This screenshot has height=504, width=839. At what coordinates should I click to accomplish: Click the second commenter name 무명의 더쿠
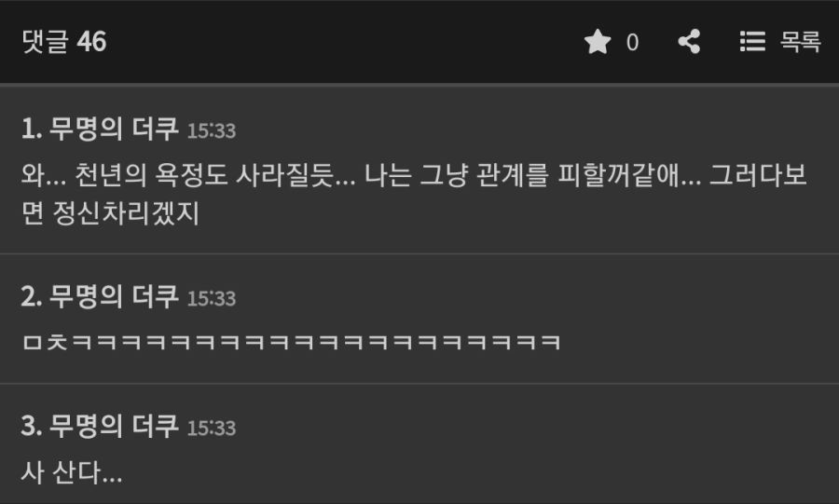pyautogui.click(x=114, y=296)
